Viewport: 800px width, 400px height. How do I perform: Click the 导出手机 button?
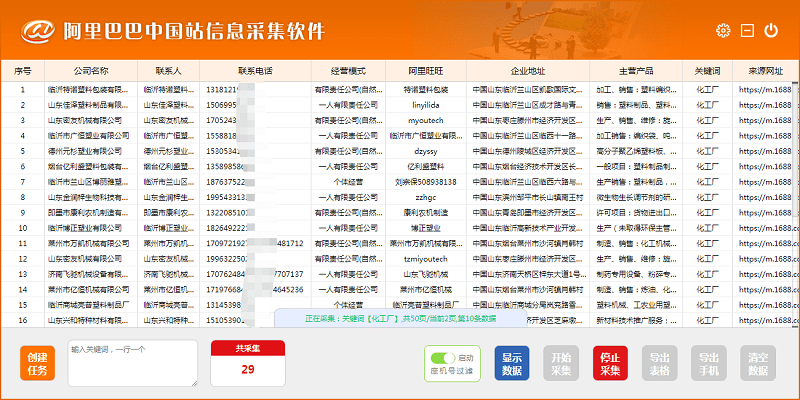pos(709,363)
